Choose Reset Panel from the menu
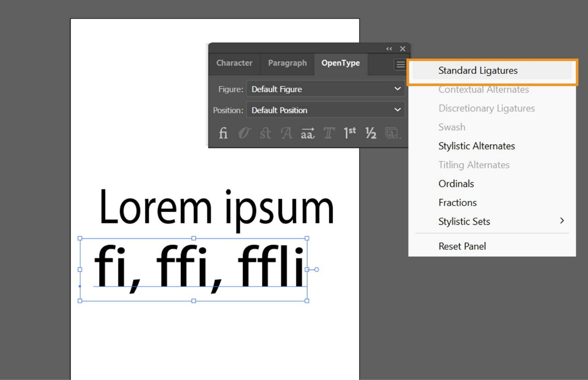The image size is (588, 380). 462,246
